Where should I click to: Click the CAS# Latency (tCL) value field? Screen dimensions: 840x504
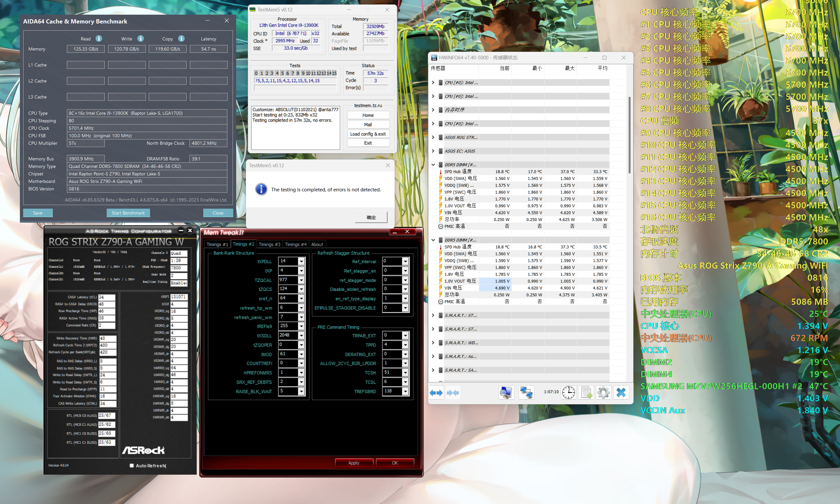coord(107,297)
